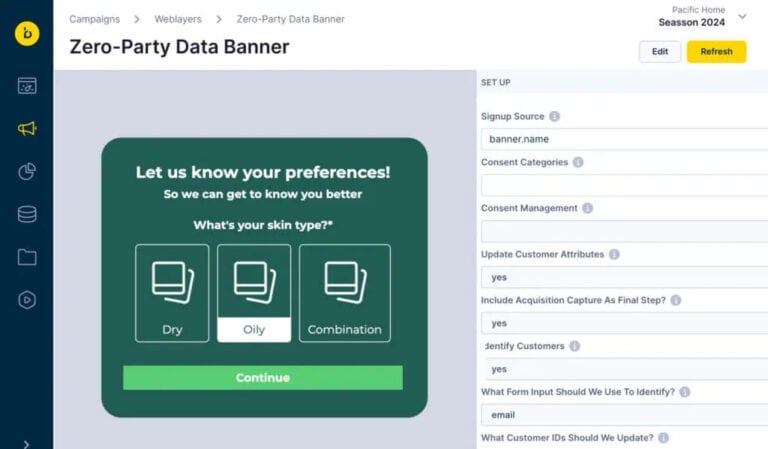Screen dimensions: 768x449
Task: Show info for Consent Management
Action: pos(587,208)
